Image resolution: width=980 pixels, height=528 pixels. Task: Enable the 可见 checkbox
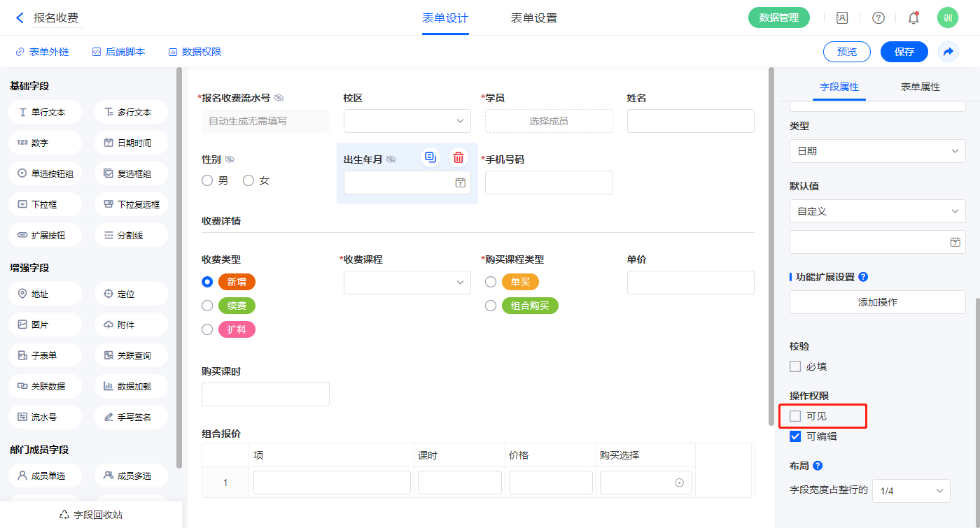(x=795, y=416)
